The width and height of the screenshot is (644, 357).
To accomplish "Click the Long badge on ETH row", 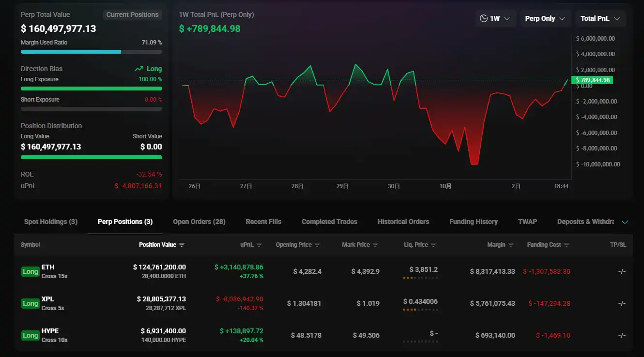I will point(31,271).
